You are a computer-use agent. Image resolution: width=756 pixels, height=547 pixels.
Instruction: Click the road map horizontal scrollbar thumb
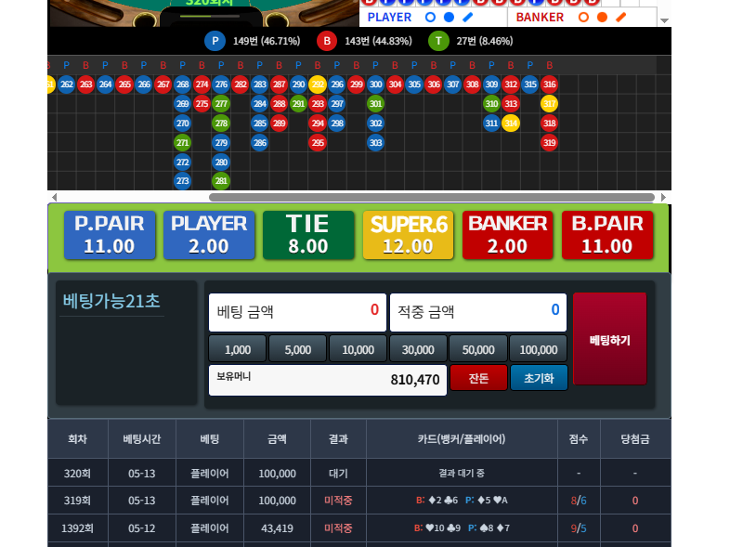pyautogui.click(x=432, y=197)
